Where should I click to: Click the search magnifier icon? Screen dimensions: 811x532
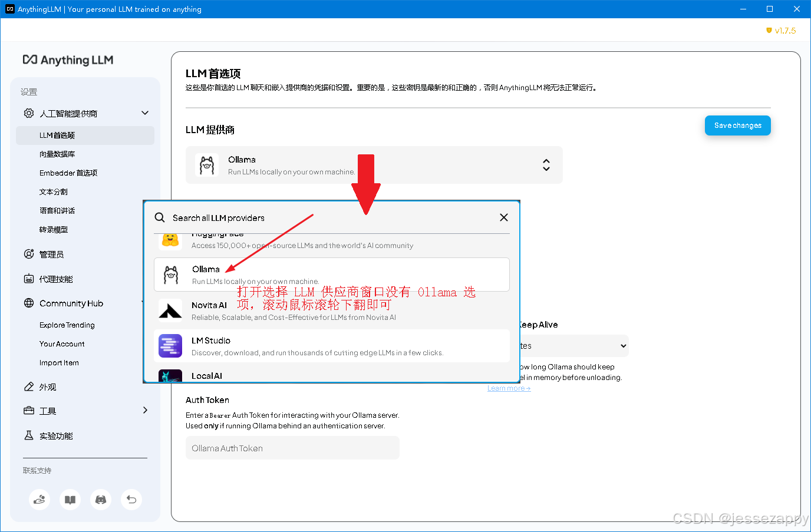pyautogui.click(x=160, y=217)
